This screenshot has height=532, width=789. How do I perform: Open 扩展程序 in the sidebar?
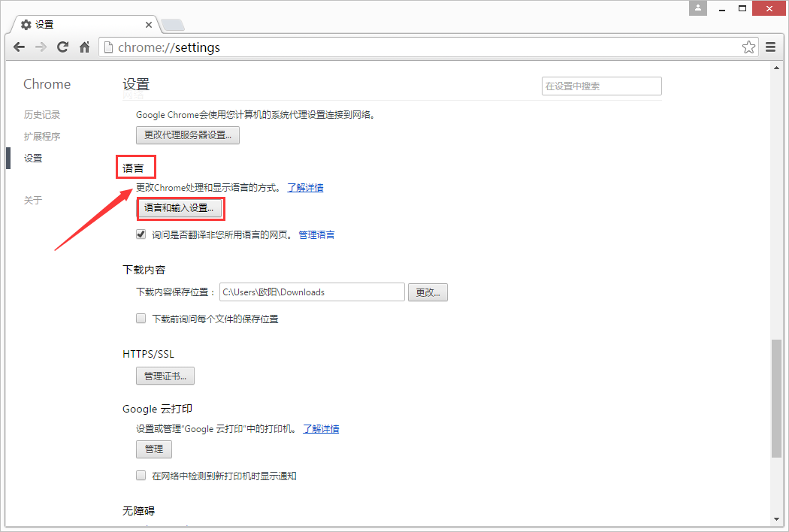42,137
